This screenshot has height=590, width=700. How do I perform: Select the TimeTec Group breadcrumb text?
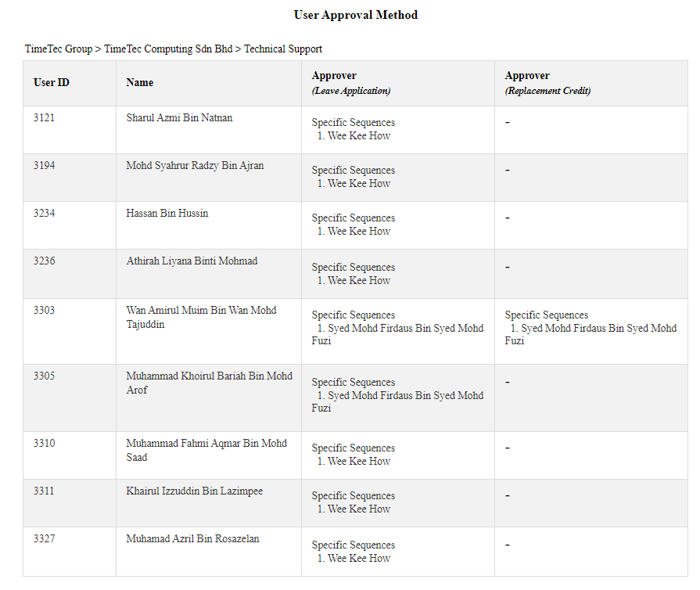[x=59, y=49]
